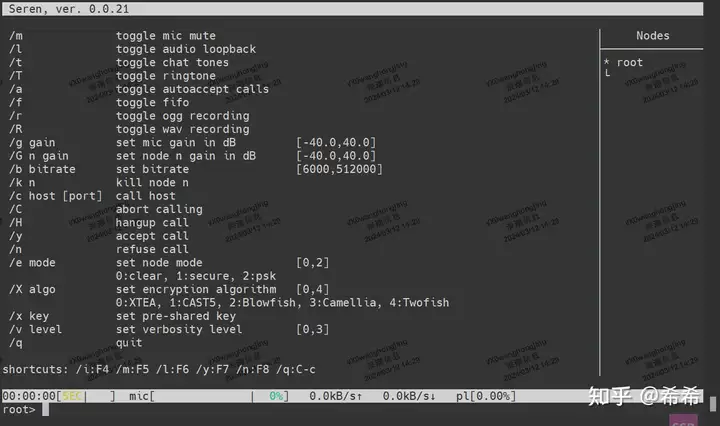This screenshot has height=426, width=720.
Task: Click the 'abort calling' help line
Action: click(x=159, y=209)
